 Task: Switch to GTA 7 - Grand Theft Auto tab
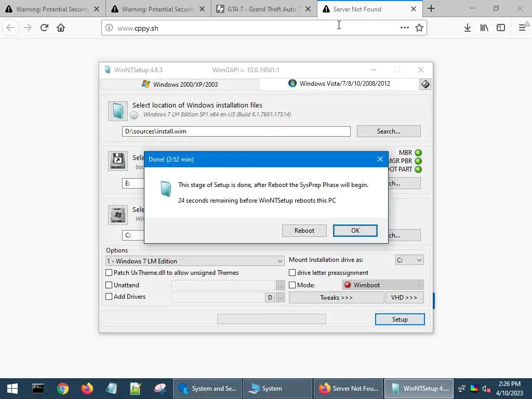click(x=263, y=9)
